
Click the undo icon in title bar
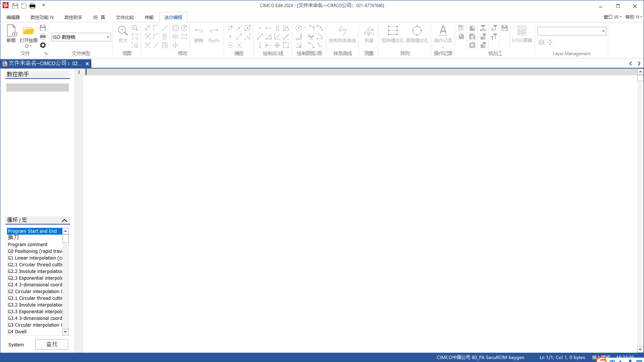click(x=24, y=6)
